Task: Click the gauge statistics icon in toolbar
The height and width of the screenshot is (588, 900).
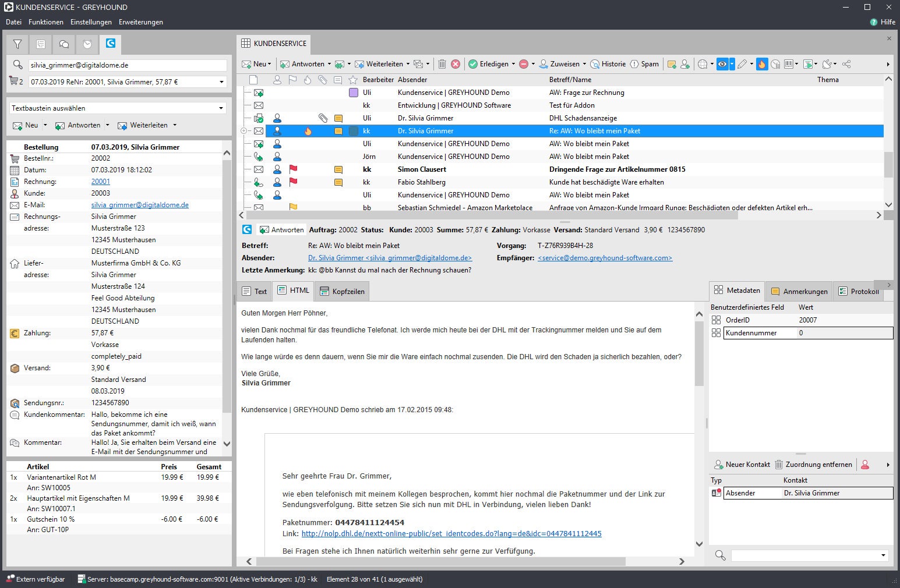Action: click(x=775, y=64)
